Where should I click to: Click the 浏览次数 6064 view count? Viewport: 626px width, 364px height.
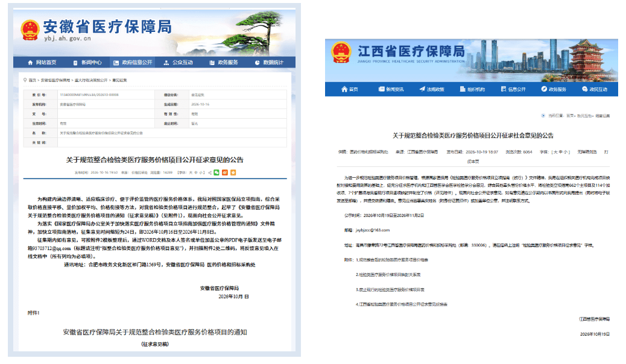pos(519,152)
